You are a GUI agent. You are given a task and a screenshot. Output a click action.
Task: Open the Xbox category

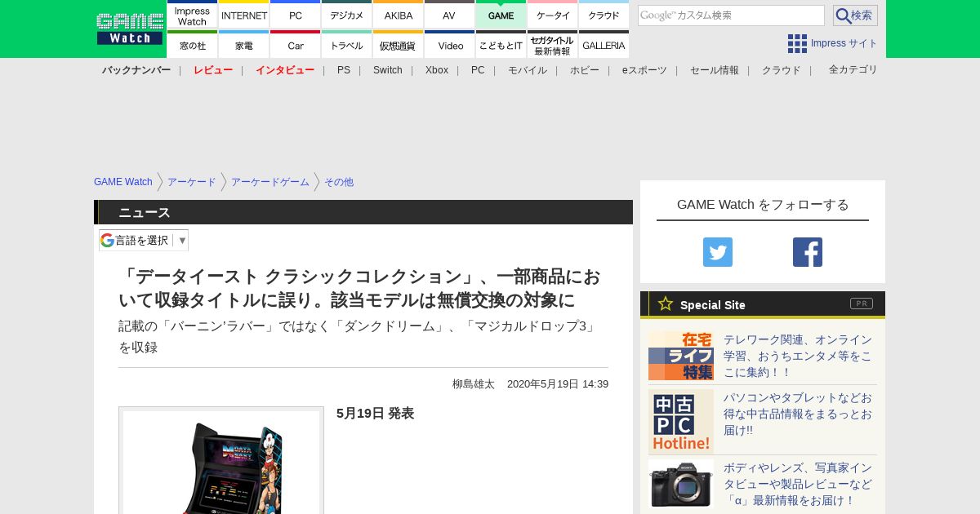[x=437, y=70]
